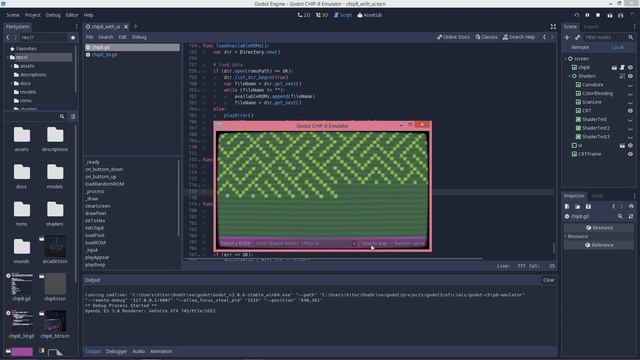
Task: Open the AssetLib workspace
Action: tap(369, 15)
